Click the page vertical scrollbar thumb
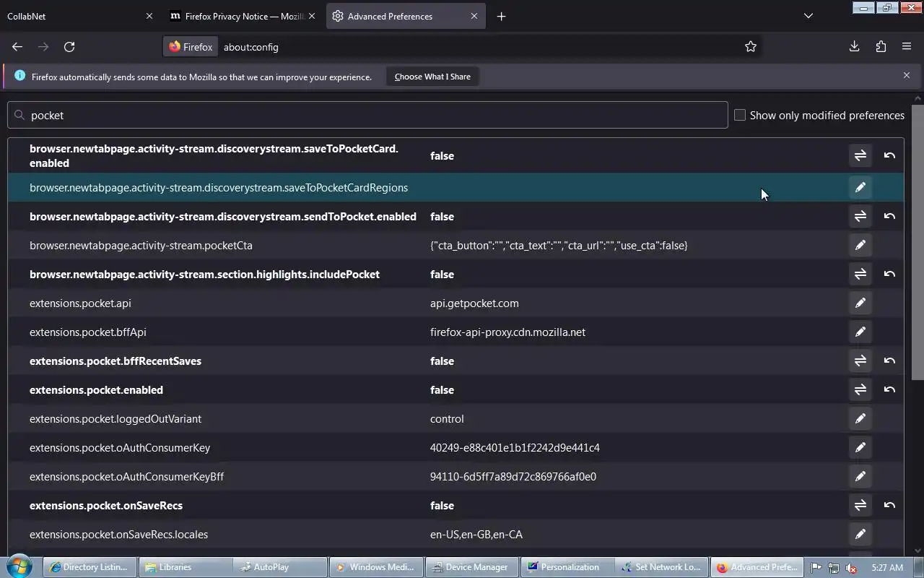924x578 pixels. point(918,242)
